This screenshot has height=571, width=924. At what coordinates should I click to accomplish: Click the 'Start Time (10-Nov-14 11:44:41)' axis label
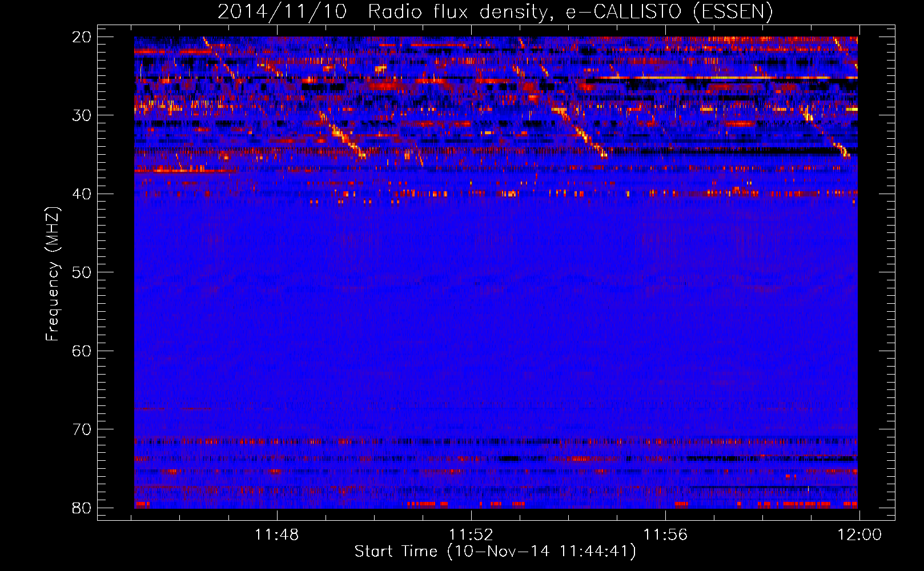coord(495,552)
